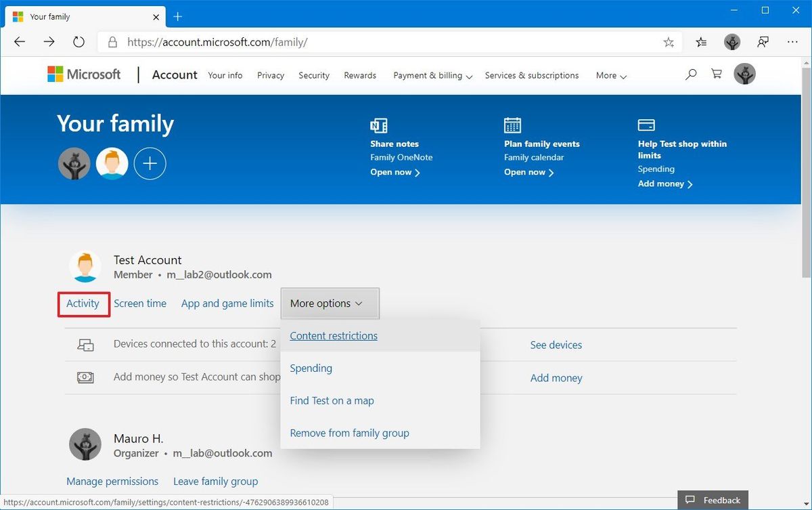Click the money card icon next to Add money
The width and height of the screenshot is (812, 510).
coord(86,377)
